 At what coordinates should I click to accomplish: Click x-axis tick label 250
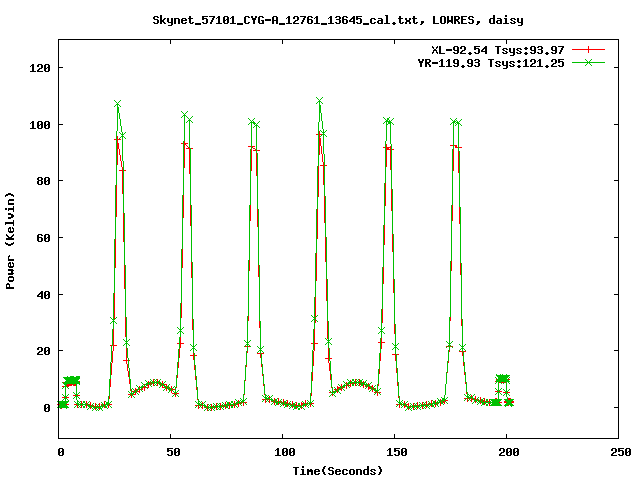pyautogui.click(x=620, y=452)
